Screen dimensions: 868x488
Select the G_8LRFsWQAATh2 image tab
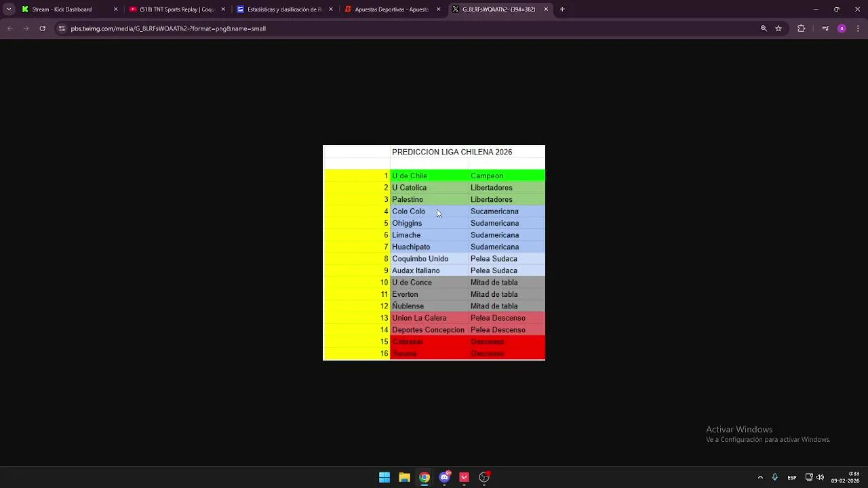click(x=500, y=9)
